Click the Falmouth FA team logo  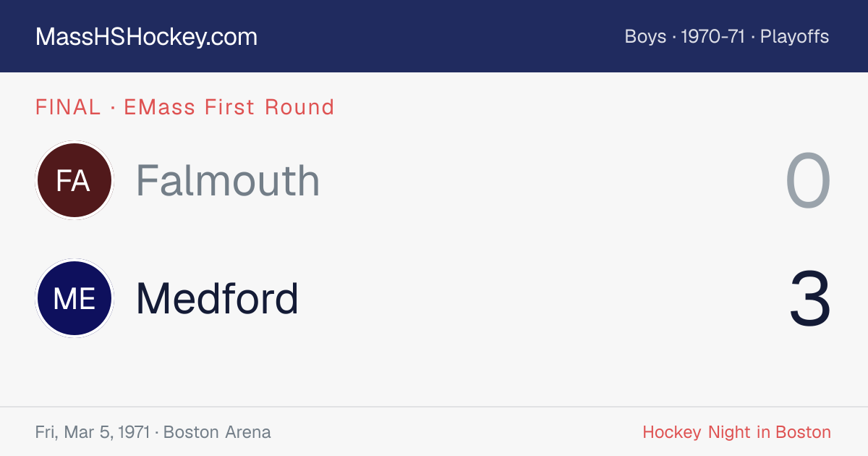click(x=75, y=180)
